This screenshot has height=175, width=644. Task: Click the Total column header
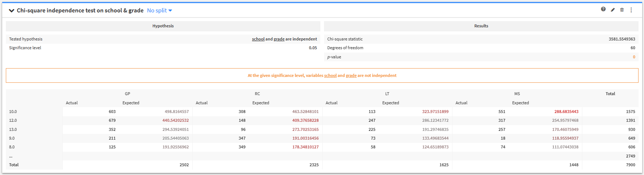pos(610,94)
